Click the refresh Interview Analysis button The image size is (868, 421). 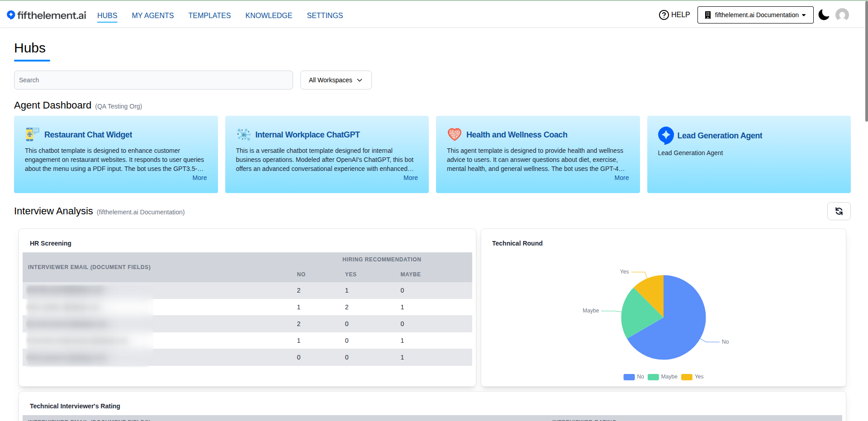pyautogui.click(x=839, y=211)
